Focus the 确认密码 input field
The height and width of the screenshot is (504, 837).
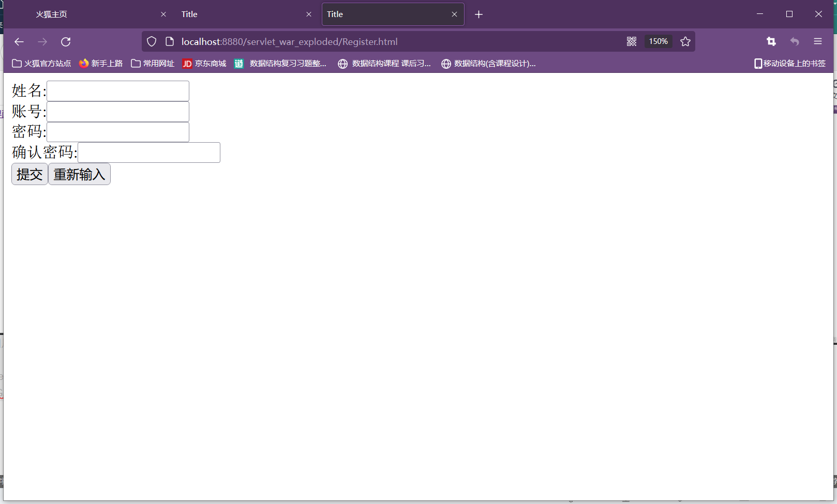[x=149, y=152]
